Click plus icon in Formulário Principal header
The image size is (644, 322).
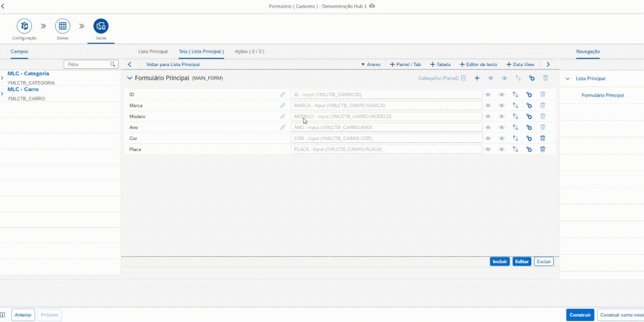pos(477,78)
